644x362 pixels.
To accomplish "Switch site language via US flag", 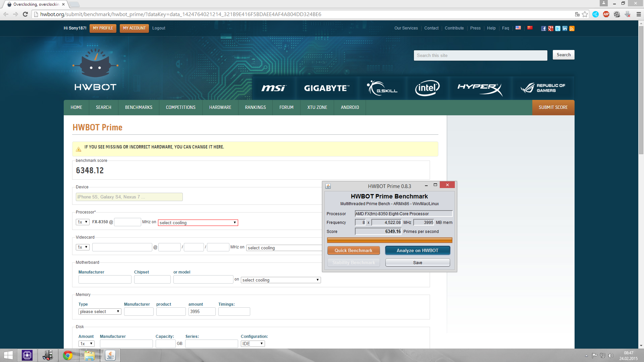I will (518, 28).
